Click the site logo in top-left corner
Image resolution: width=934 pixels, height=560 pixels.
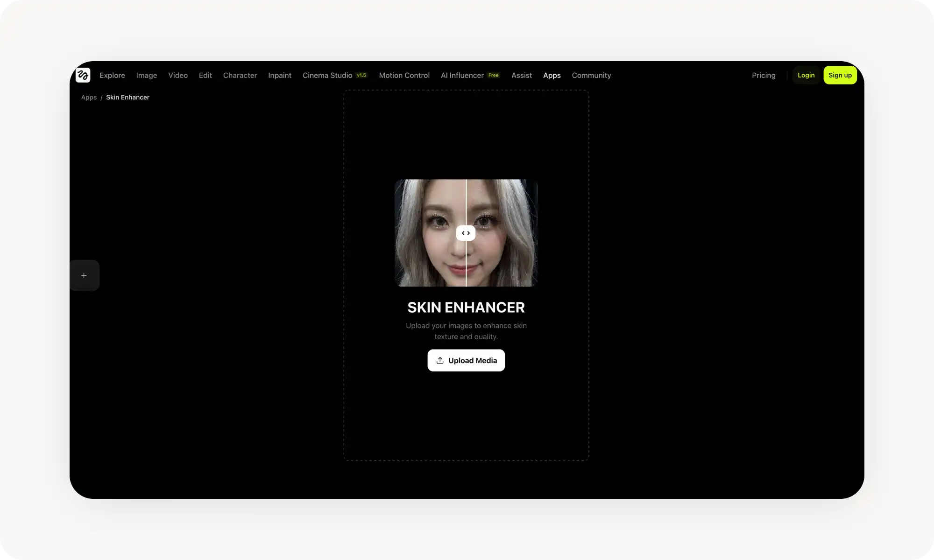pyautogui.click(x=83, y=75)
